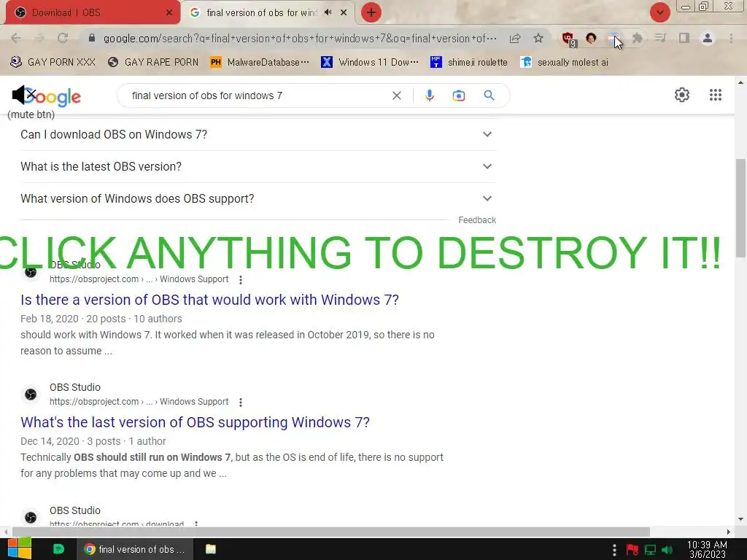The height and width of the screenshot is (560, 747).
Task: Open the media controls icon
Action: (660, 38)
